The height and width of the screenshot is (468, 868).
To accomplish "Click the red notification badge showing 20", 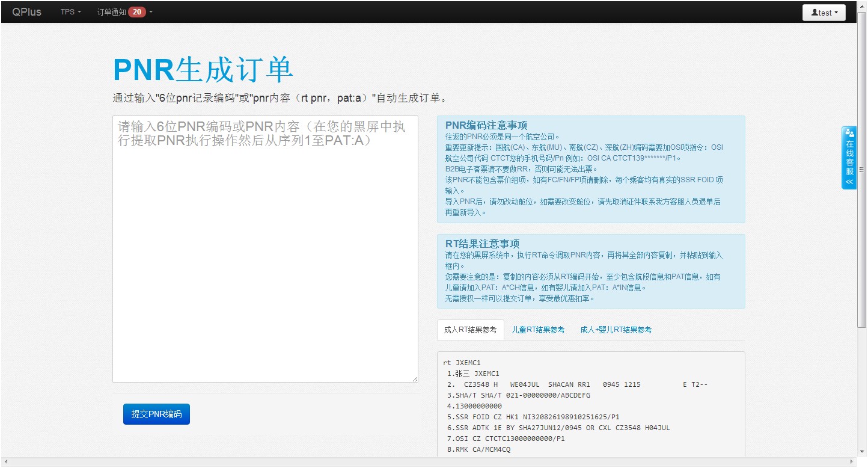I will [x=136, y=12].
